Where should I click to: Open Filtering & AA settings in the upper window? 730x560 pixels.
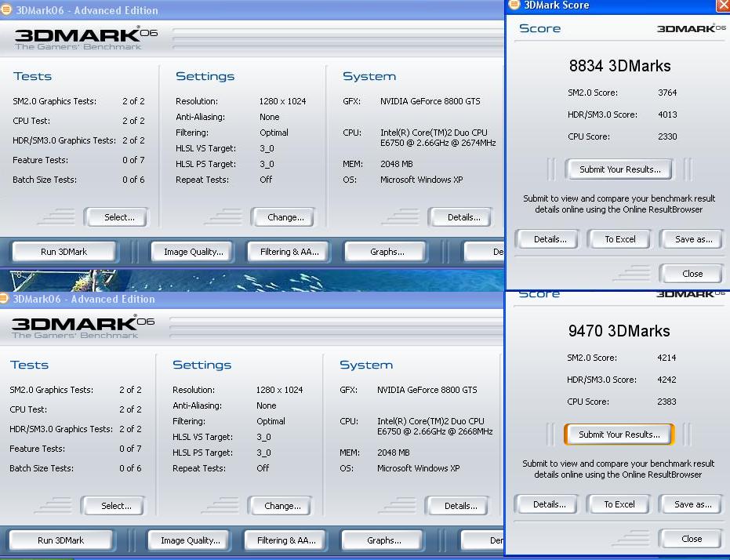(289, 252)
